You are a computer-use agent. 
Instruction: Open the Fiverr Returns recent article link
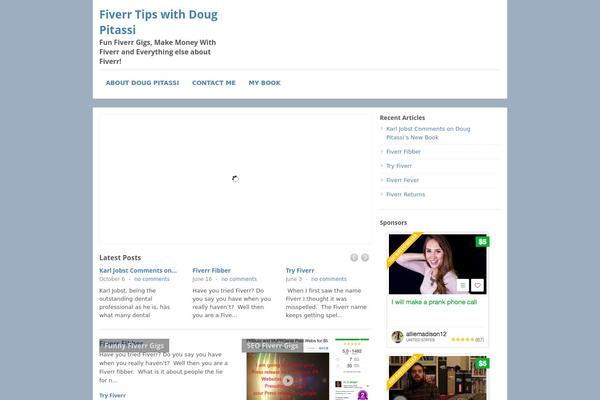406,194
